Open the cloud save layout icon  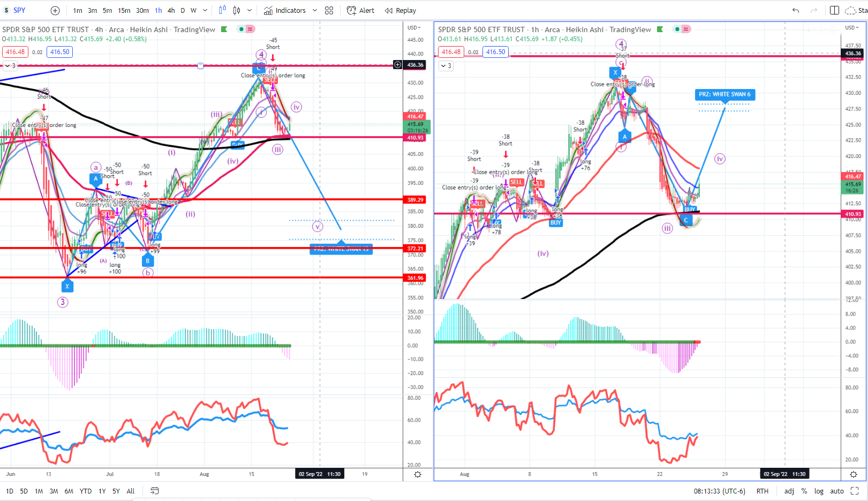click(x=850, y=10)
